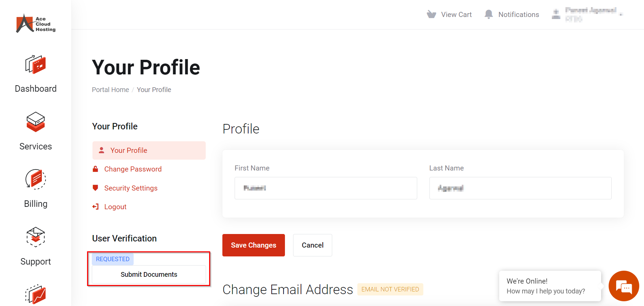Click the Notifications bell icon

point(489,14)
